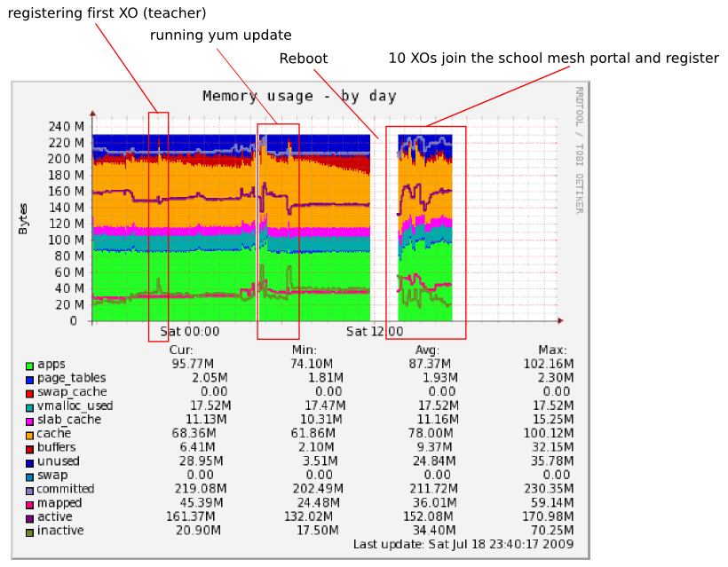Select the Sat 12:00 time axis label

point(373,331)
